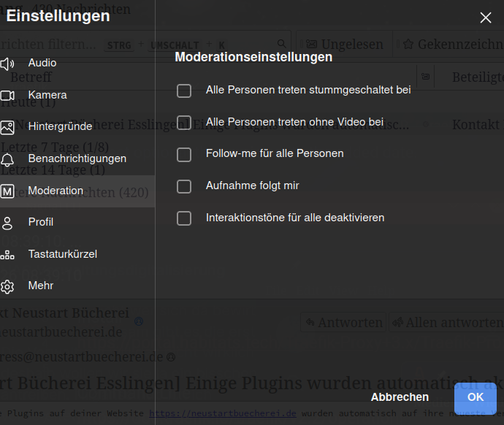Viewport: 504px width, 425px height.
Task: Click the Moderation M icon
Action: point(7,191)
